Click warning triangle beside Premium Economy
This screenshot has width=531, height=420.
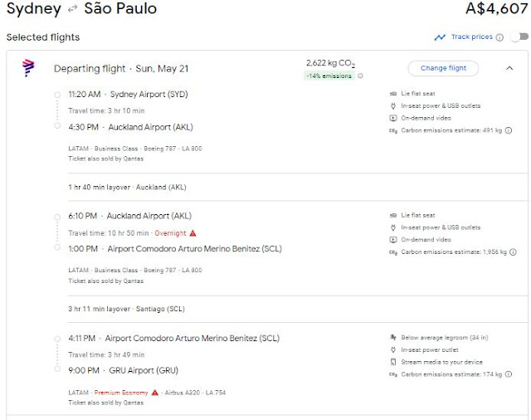[x=155, y=392]
